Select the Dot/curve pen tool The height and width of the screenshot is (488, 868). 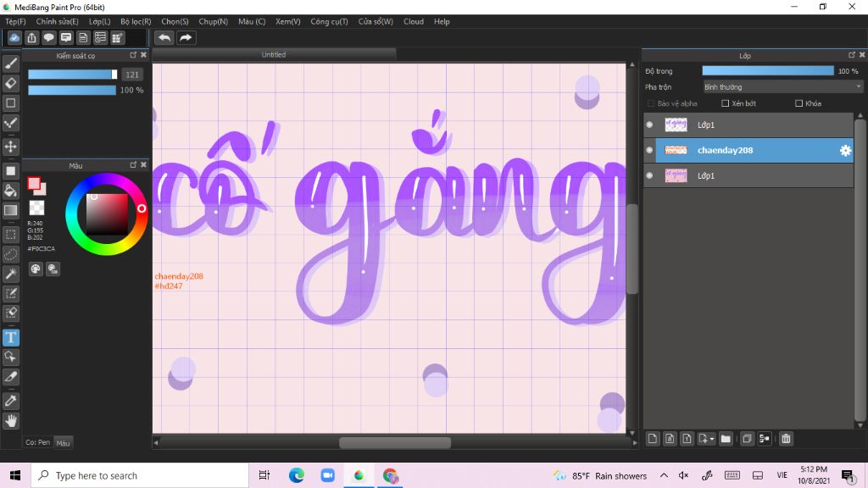[10, 123]
